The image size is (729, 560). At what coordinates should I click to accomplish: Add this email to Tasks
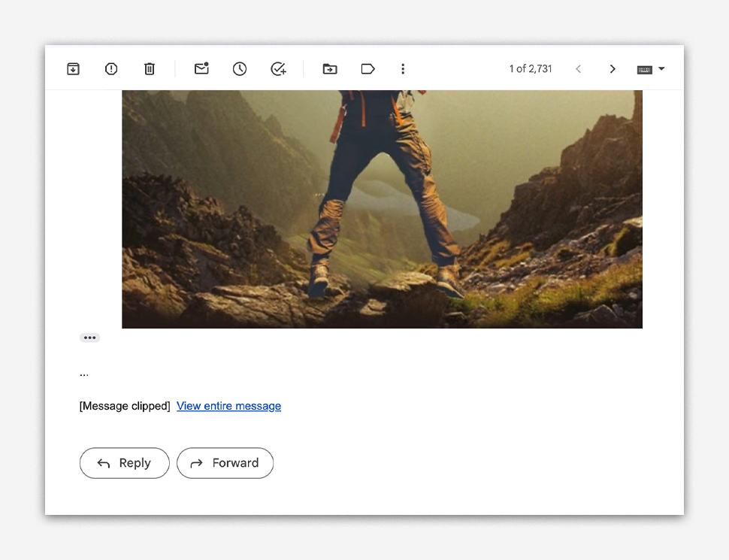[278, 69]
